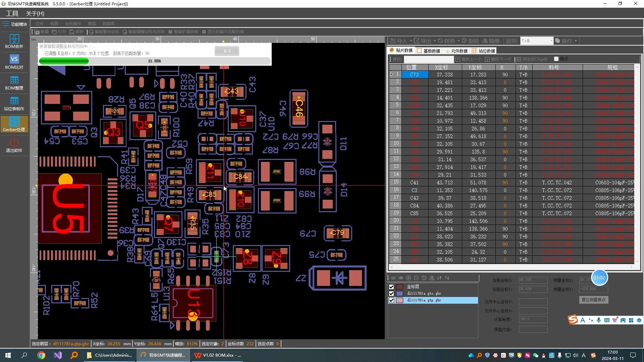This screenshot has width=644, height=362.
Task: Open V1.02 BOM.xlsx taskbar window
Action: pos(218,355)
